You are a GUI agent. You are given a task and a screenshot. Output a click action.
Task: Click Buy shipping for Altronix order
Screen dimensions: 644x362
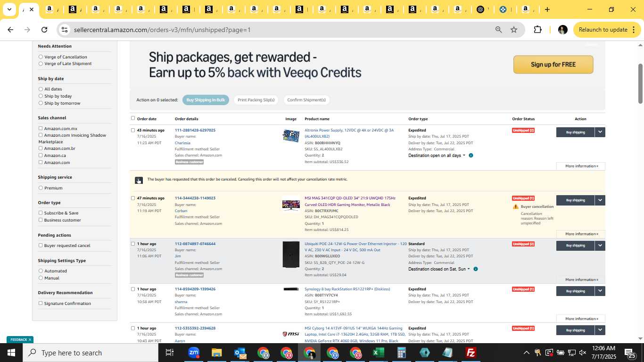click(575, 132)
